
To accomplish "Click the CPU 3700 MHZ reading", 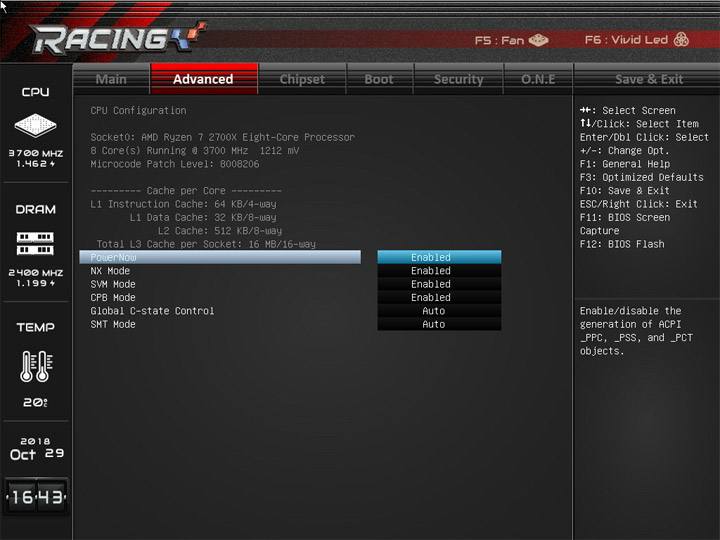I will click(36, 153).
